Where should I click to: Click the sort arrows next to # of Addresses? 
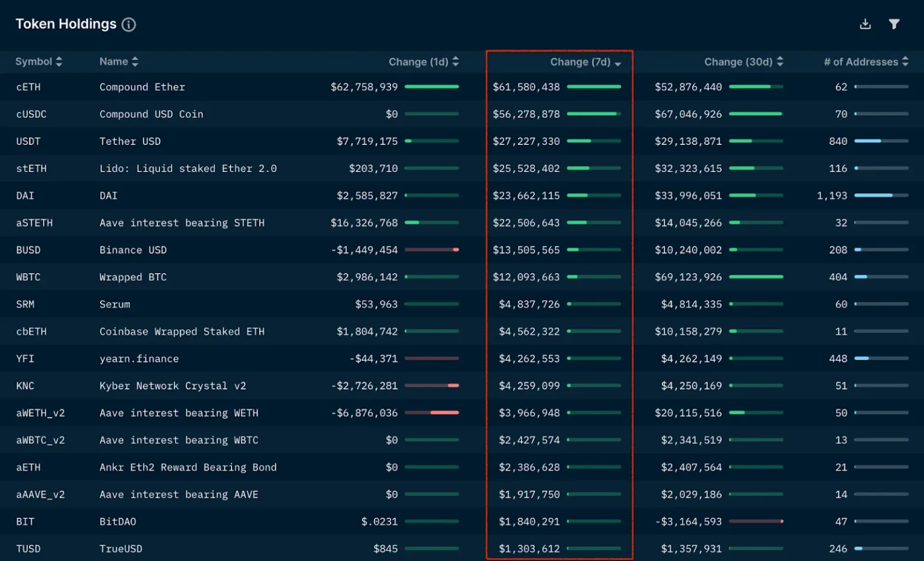click(x=907, y=61)
